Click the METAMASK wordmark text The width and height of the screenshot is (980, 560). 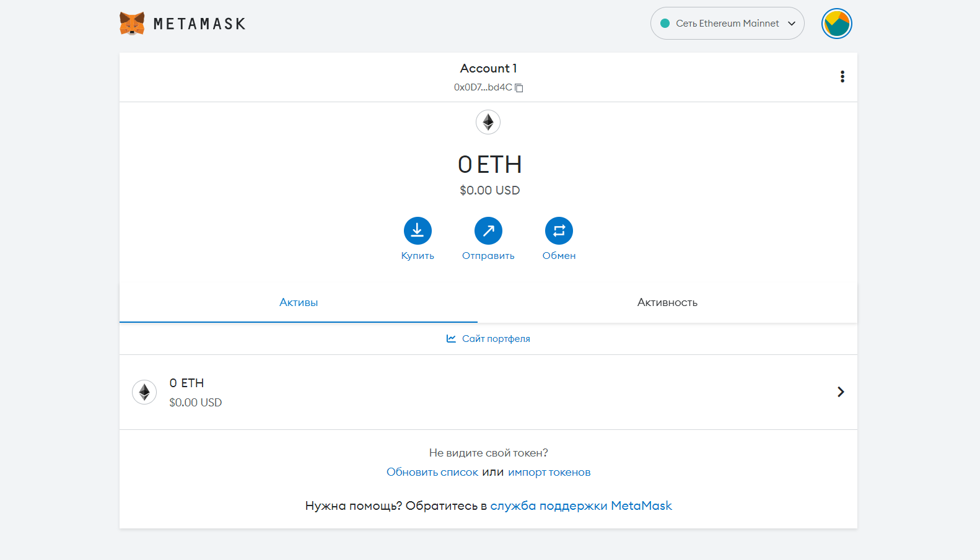199,24
